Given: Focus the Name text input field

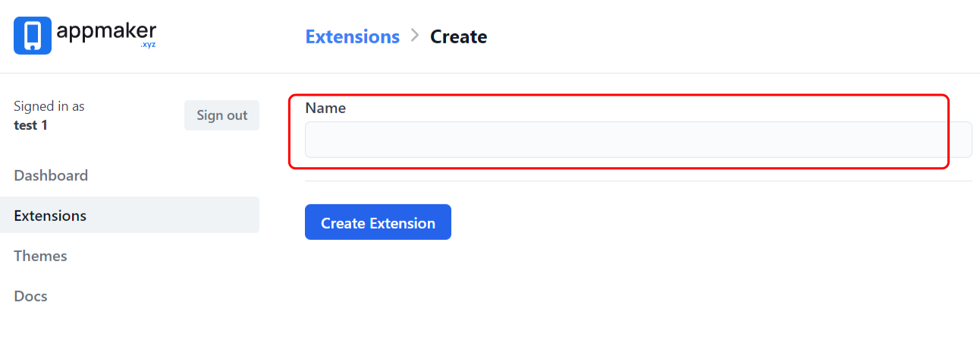Looking at the screenshot, I should point(637,140).
